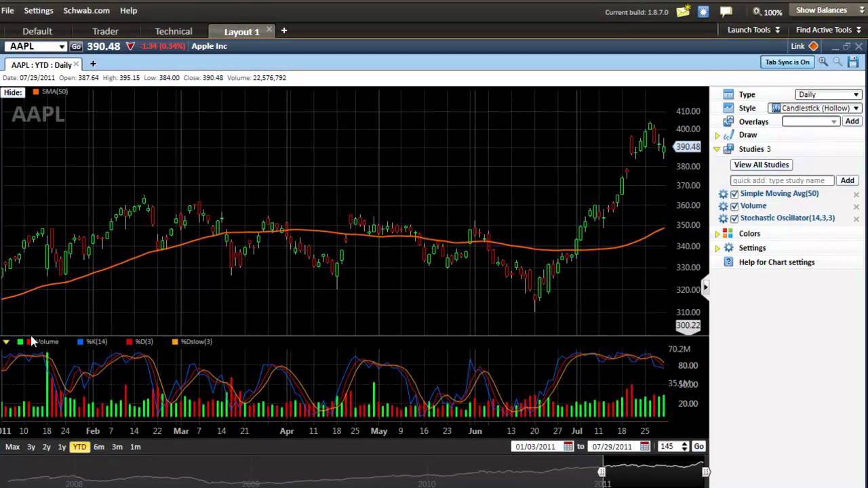Viewport: 868px width, 488px height.
Task: Expand the Show Balances panel
Action: pos(827,10)
